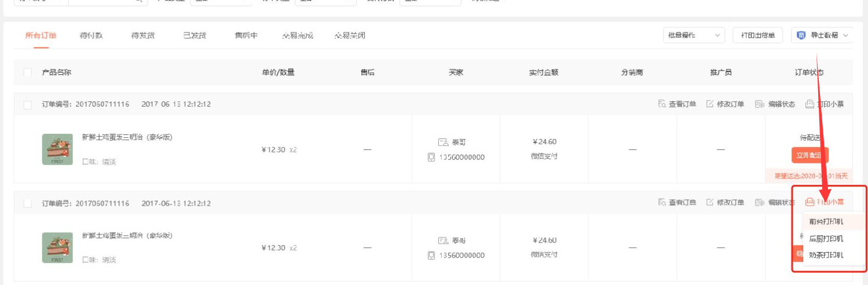
Task: Click 编辑状态 icon in the second order row
Action: [x=760, y=203]
